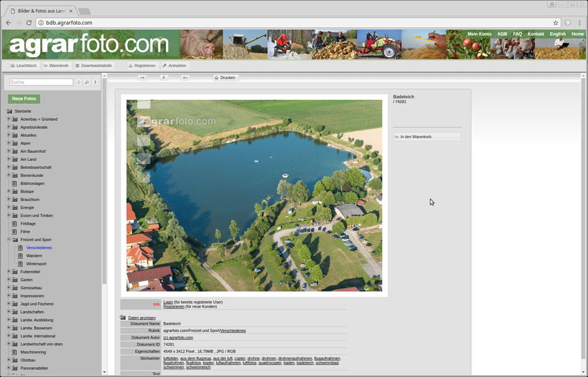Expand the Landwirtschaft von oben category
Screen dimensions: 588x377
click(9, 344)
